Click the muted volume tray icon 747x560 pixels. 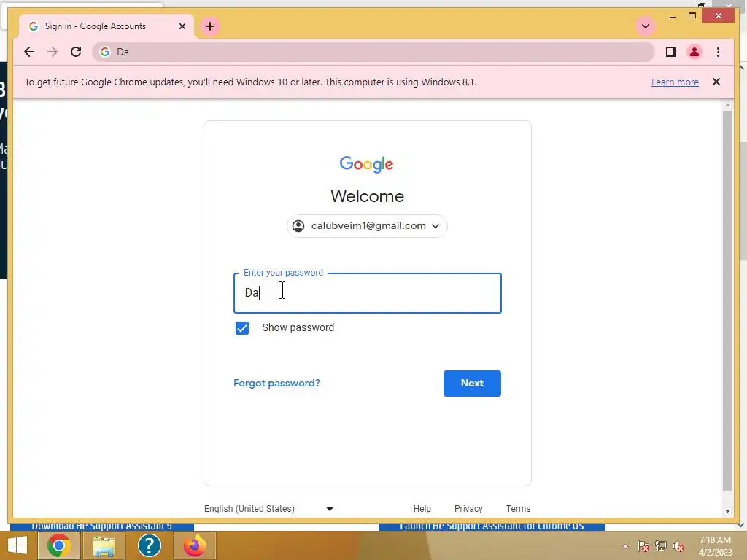click(x=678, y=547)
